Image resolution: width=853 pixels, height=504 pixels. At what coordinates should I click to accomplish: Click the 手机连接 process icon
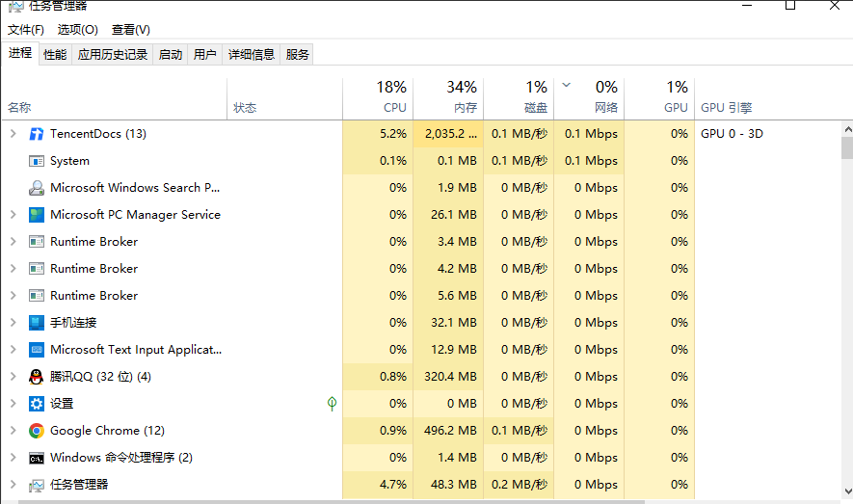(37, 323)
